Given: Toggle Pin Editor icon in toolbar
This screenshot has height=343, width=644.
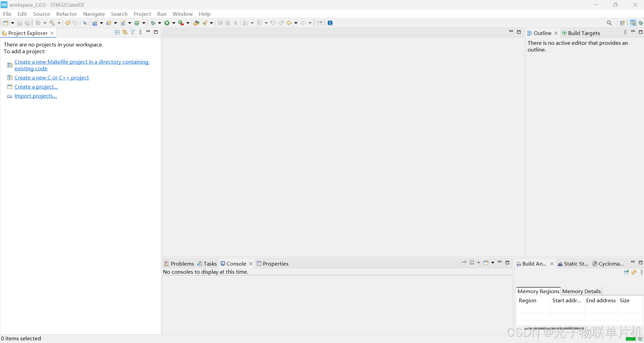Looking at the screenshot, I should 320,23.
